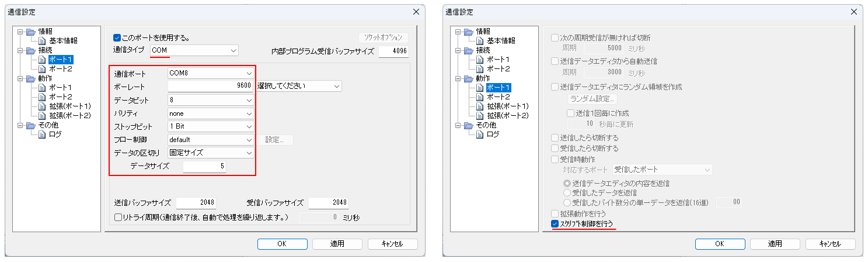The image size is (868, 262).
Task: Collapse the 接続 node in right dialog
Action: (x=458, y=50)
